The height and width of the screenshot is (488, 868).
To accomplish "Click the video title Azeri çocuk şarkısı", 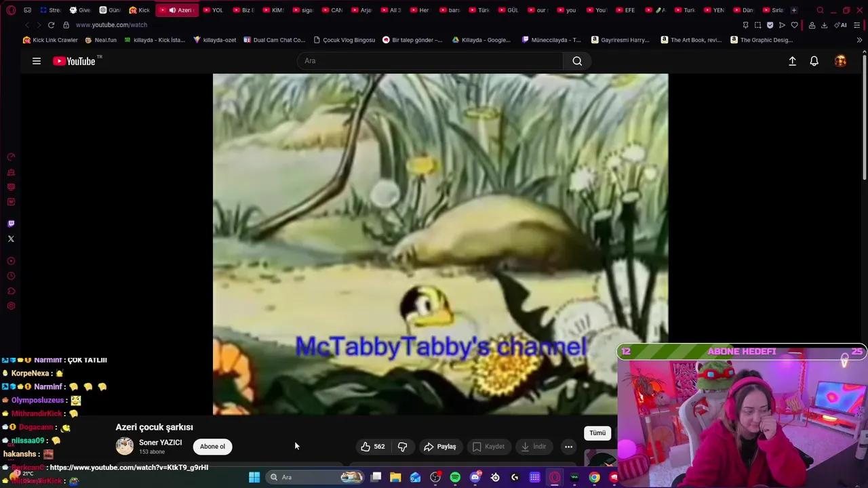I will (x=154, y=427).
